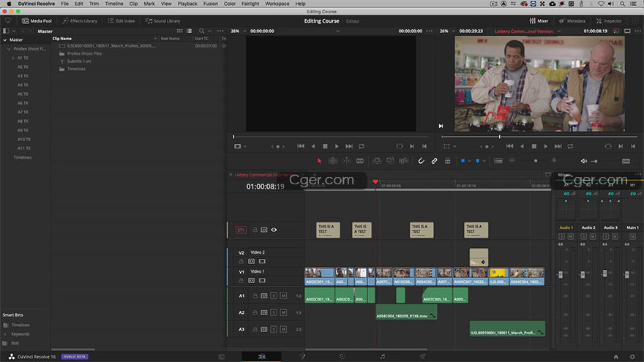The height and width of the screenshot is (362, 644).
Task: Solo audio track A2 with S button
Action: 274,312
